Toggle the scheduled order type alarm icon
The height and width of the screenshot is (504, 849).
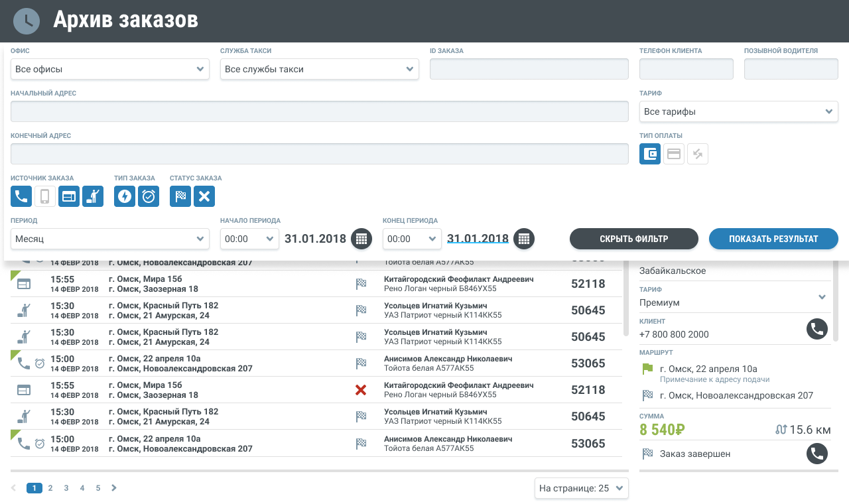tap(149, 196)
